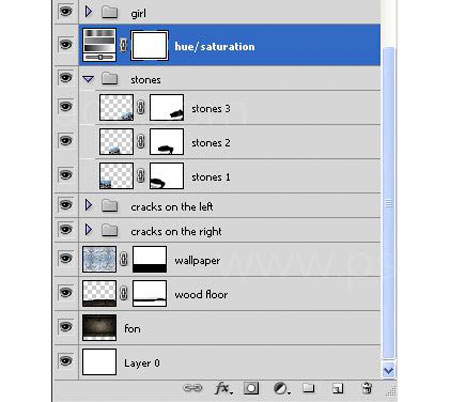Expand the girl group
450x402 pixels.
click(x=88, y=12)
